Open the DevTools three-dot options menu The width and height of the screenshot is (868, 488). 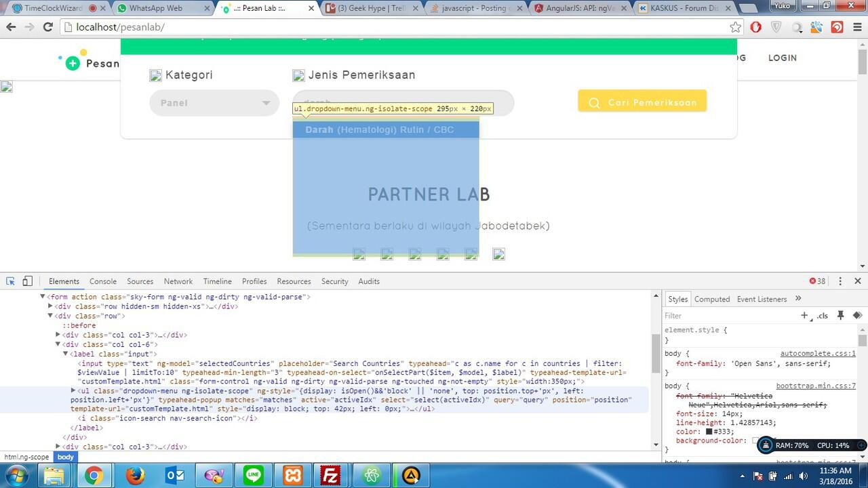click(x=840, y=281)
